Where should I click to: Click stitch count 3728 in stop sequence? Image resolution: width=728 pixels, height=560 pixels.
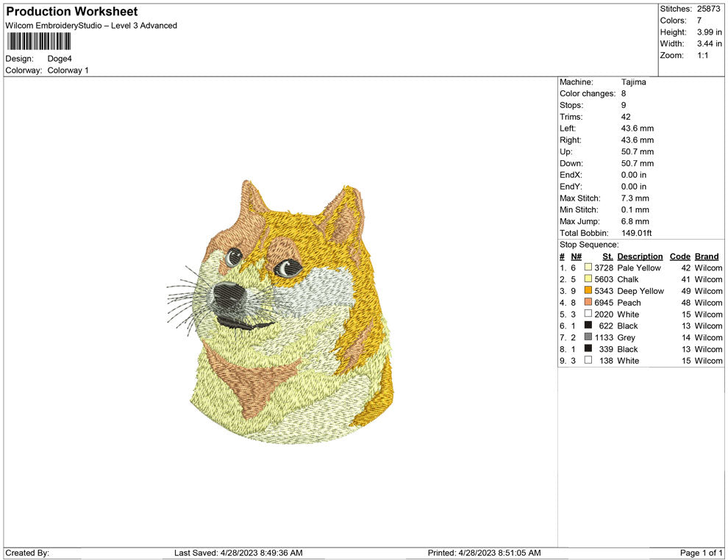[x=604, y=268]
